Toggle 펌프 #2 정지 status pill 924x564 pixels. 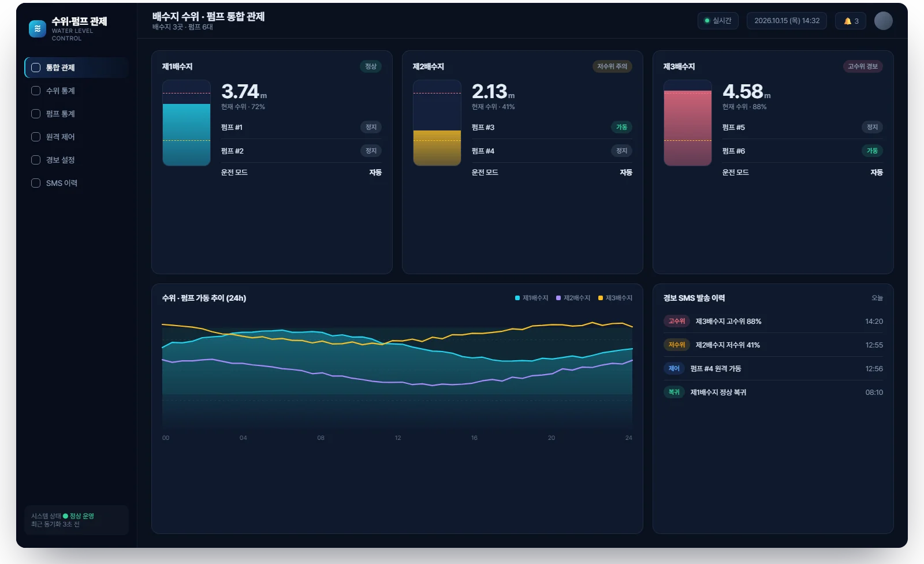click(x=371, y=151)
